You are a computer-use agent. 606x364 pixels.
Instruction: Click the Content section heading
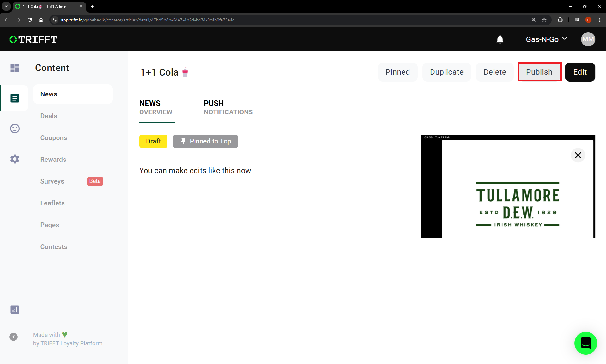point(52,68)
